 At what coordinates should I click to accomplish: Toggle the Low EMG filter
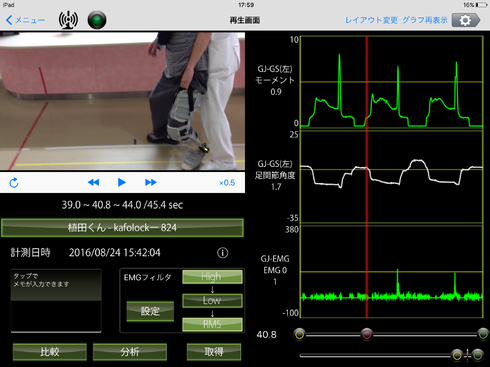[212, 300]
